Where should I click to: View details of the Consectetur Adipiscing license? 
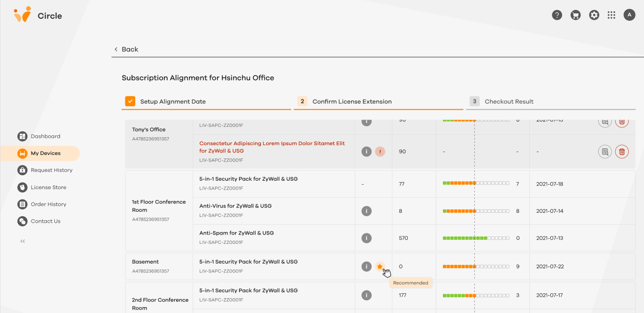(605, 152)
